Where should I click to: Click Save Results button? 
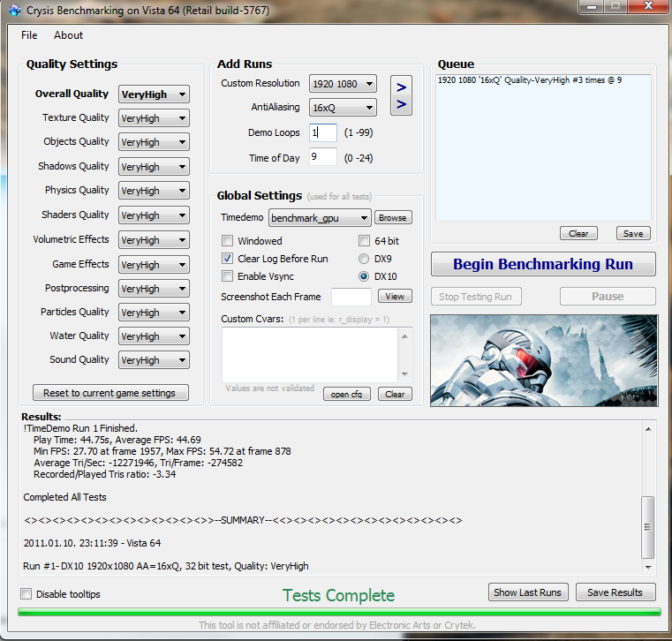click(x=615, y=592)
